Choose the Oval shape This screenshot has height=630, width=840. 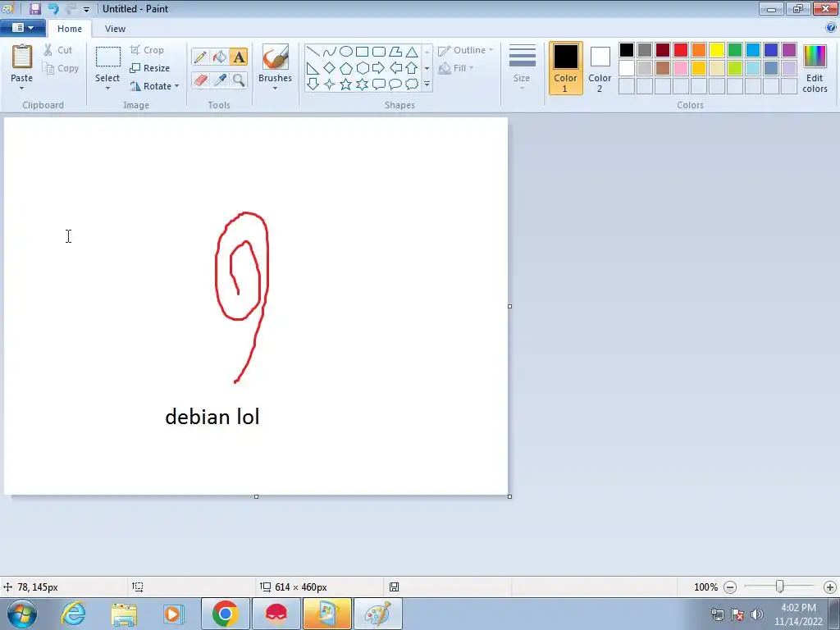(x=346, y=52)
